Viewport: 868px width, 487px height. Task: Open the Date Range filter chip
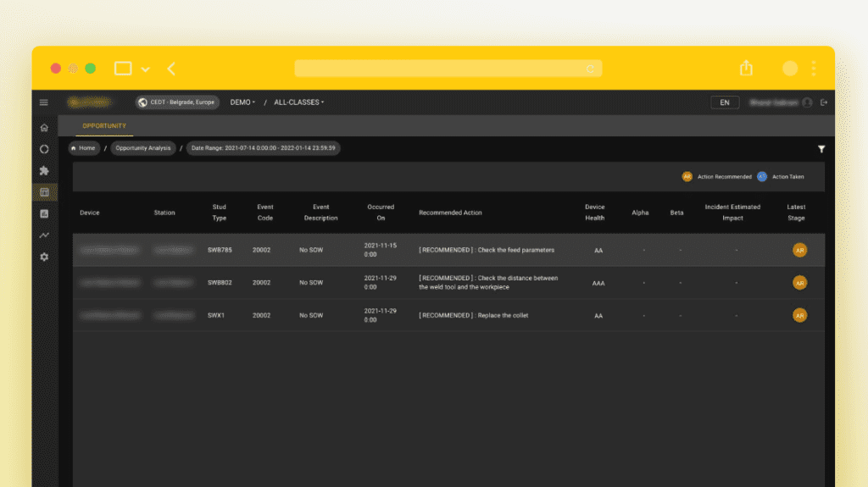coord(264,148)
